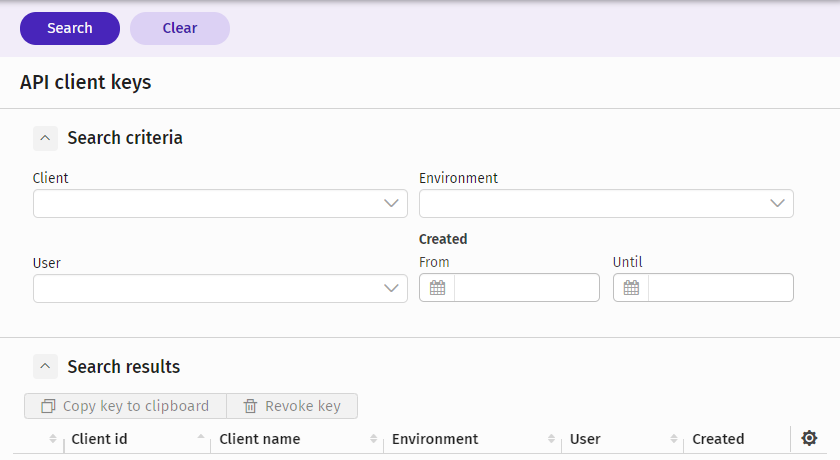Image resolution: width=840 pixels, height=460 pixels.
Task: Click sort arrows left of Environment header
Action: [373, 439]
